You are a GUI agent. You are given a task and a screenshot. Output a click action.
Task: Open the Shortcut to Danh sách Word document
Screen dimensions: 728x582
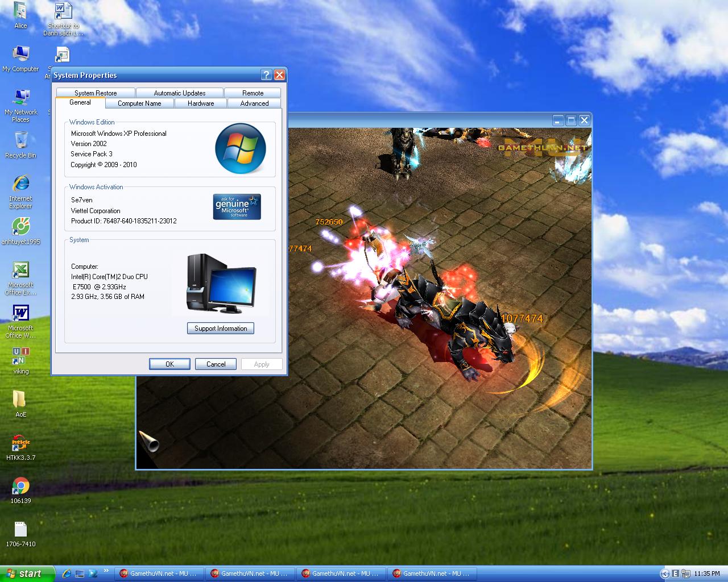pos(63,19)
